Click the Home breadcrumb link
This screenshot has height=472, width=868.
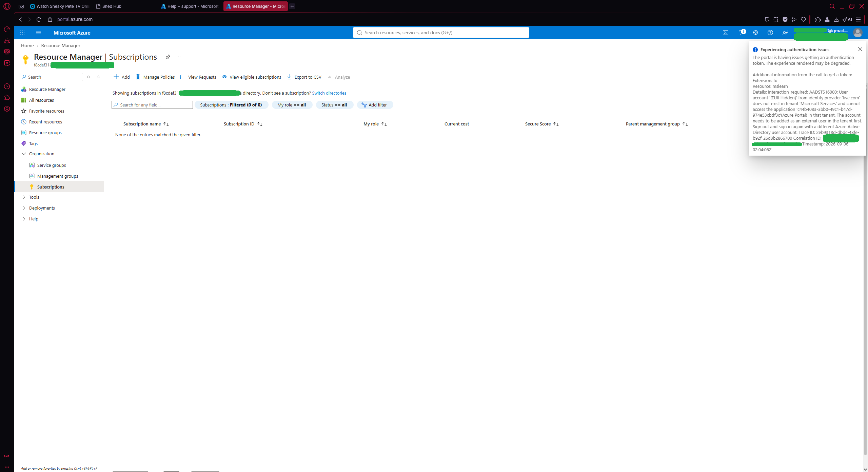[27, 45]
